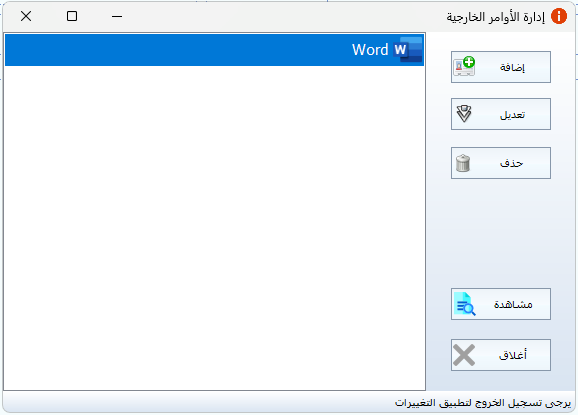This screenshot has height=415, width=578.
Task: Click the gray X icon on أغلاق button
Action: coord(464,355)
